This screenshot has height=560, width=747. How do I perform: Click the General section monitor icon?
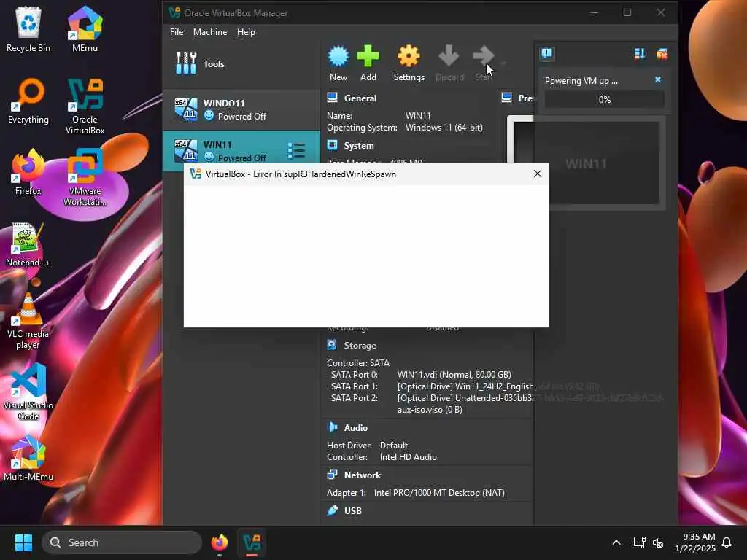click(332, 98)
